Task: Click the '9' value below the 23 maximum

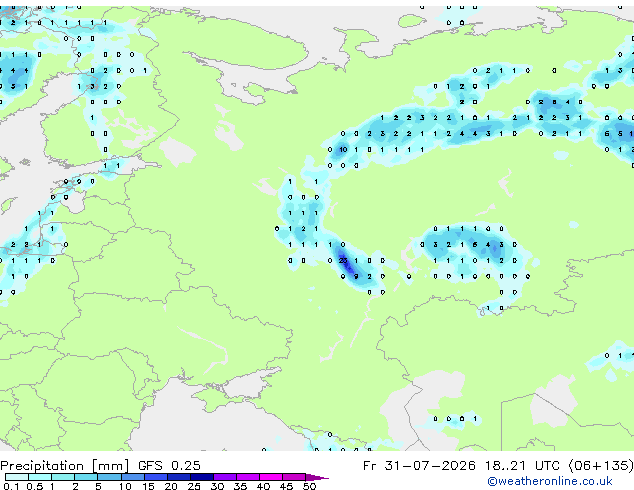Action: click(356, 277)
